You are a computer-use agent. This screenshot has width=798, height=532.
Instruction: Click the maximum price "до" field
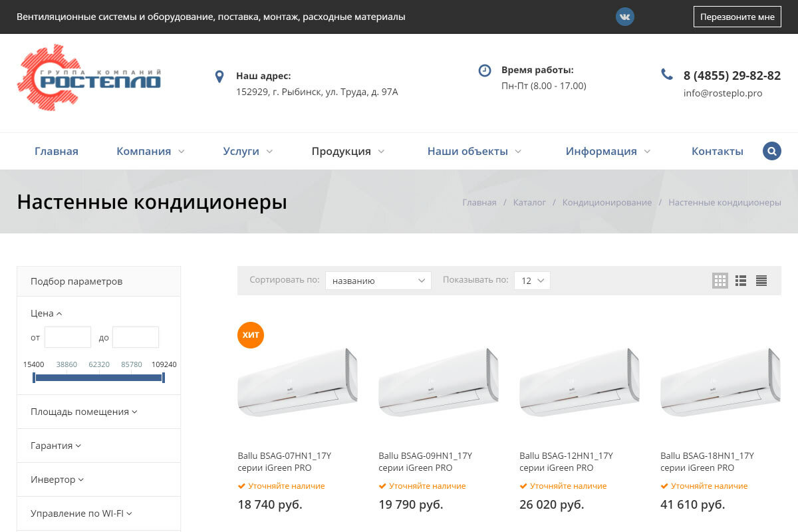(x=136, y=337)
